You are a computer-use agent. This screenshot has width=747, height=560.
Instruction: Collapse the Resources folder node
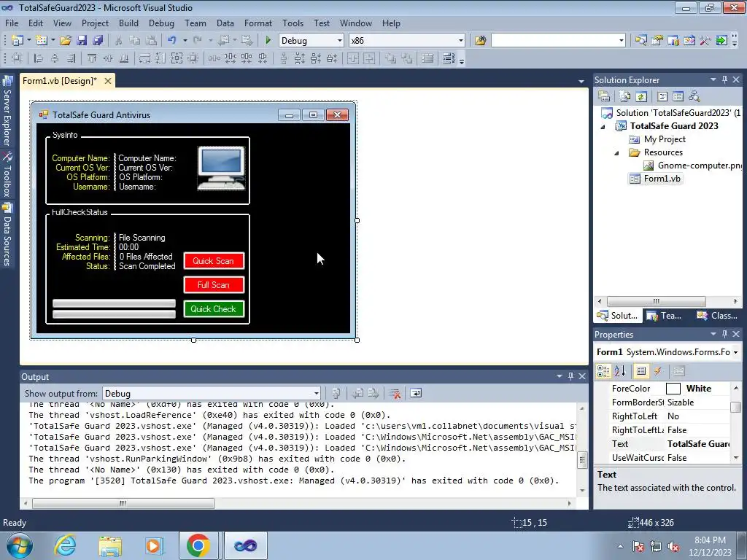[617, 153]
